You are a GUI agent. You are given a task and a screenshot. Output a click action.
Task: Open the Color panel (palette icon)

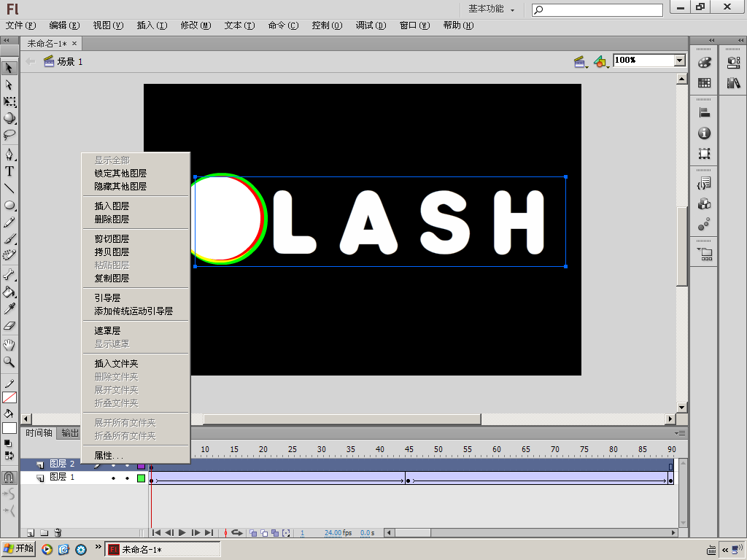[704, 63]
